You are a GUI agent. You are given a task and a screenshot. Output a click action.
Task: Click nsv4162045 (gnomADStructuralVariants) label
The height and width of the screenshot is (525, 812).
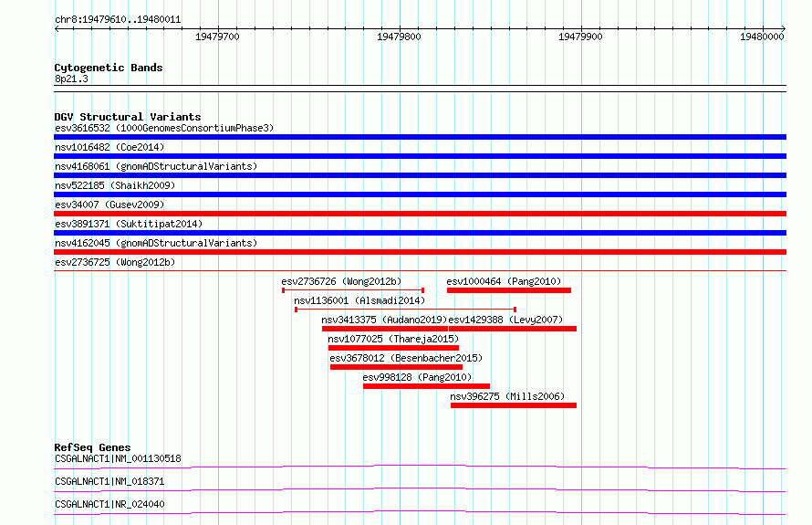[156, 243]
